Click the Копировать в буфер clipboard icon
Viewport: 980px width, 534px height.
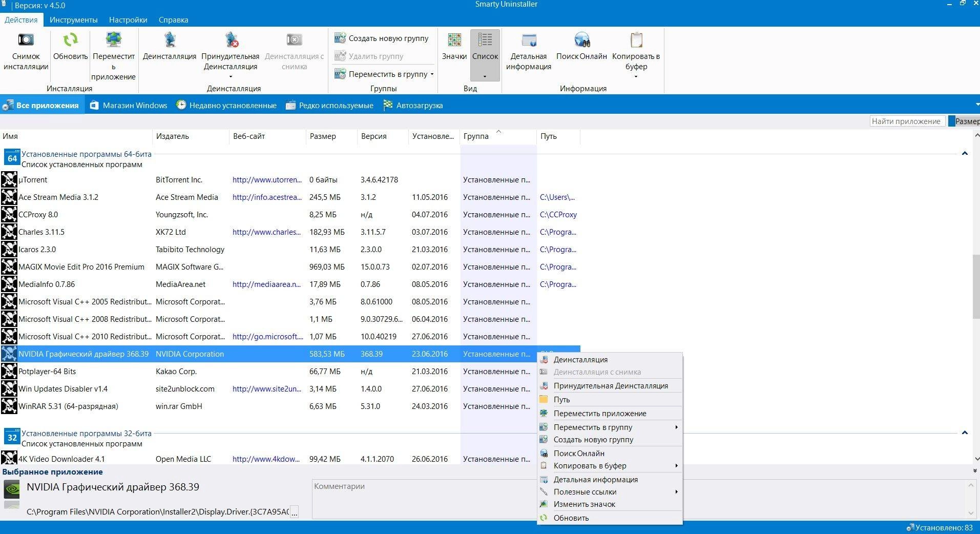[636, 40]
